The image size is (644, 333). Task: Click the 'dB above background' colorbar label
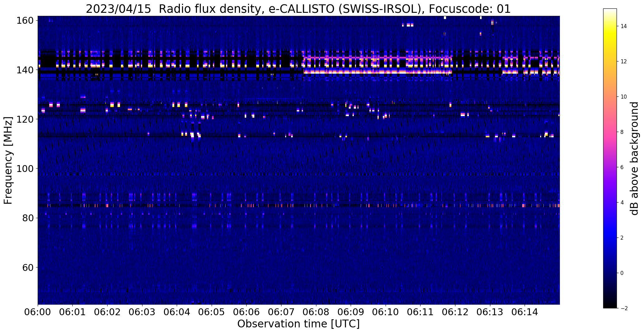coord(634,158)
